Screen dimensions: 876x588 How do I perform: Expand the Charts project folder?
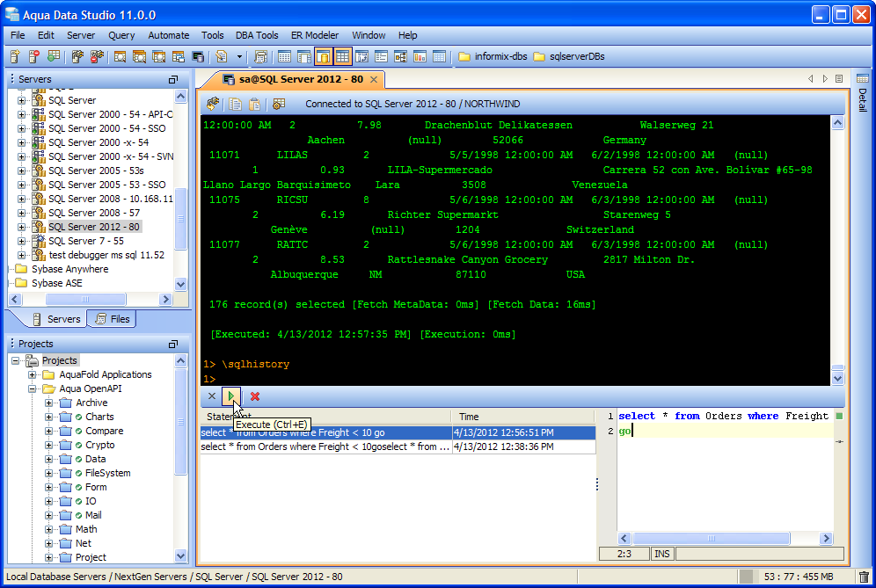[x=48, y=417]
